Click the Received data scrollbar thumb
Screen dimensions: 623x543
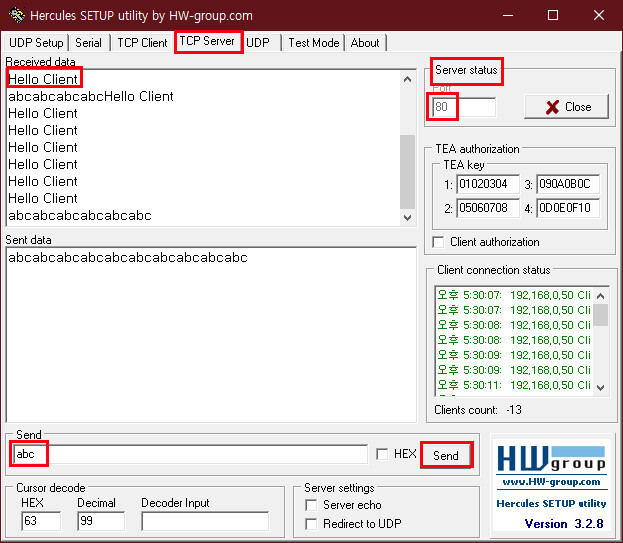click(x=407, y=172)
